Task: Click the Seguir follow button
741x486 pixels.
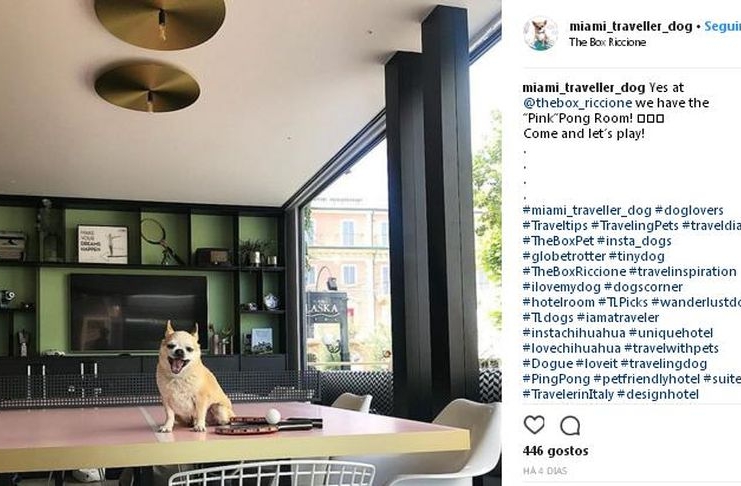Action: (723, 26)
